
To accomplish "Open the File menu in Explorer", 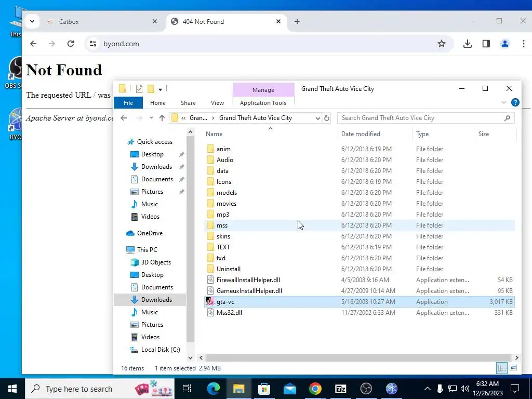I will [128, 103].
